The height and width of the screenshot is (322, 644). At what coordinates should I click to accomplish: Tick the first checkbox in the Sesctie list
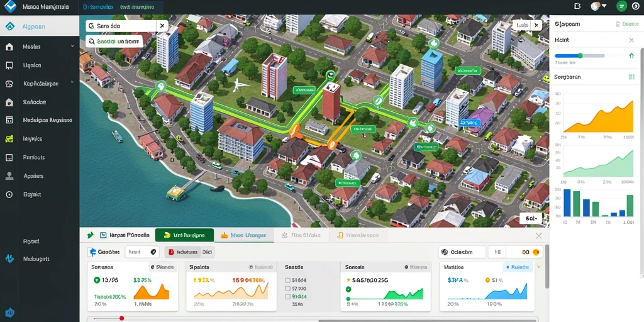(x=288, y=280)
